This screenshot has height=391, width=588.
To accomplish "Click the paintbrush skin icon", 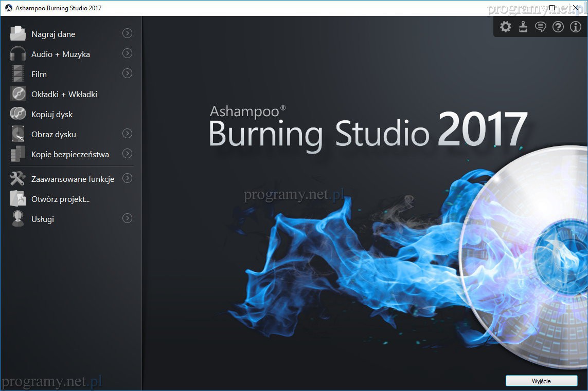I will (523, 27).
